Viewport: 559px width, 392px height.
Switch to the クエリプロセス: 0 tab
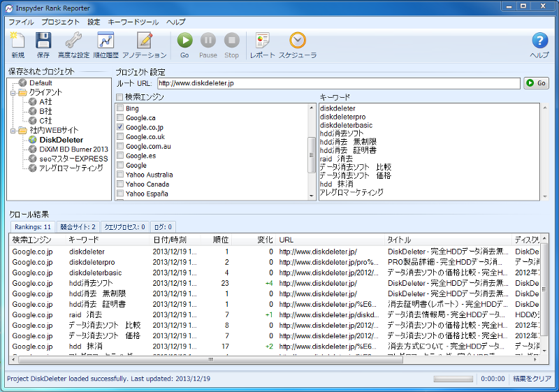coord(125,227)
